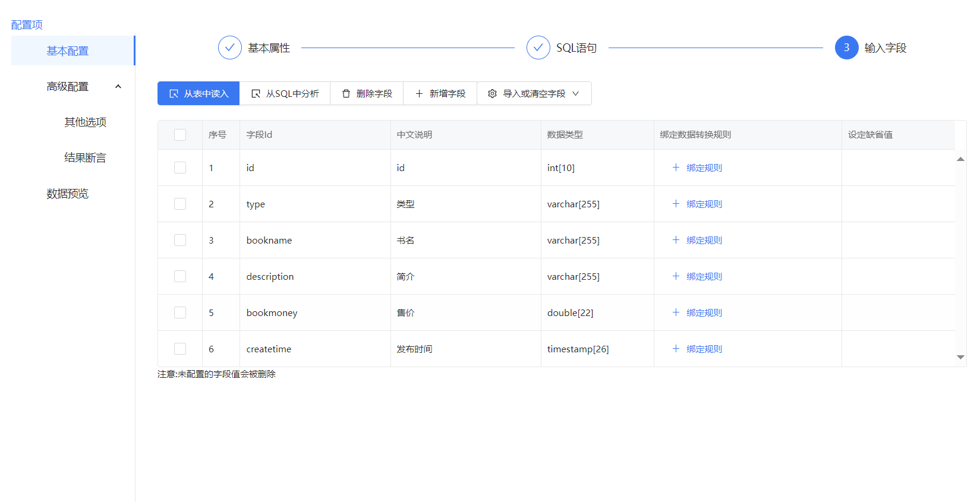The image size is (980, 502).
Task: Check the box for the description row
Action: coord(180,276)
